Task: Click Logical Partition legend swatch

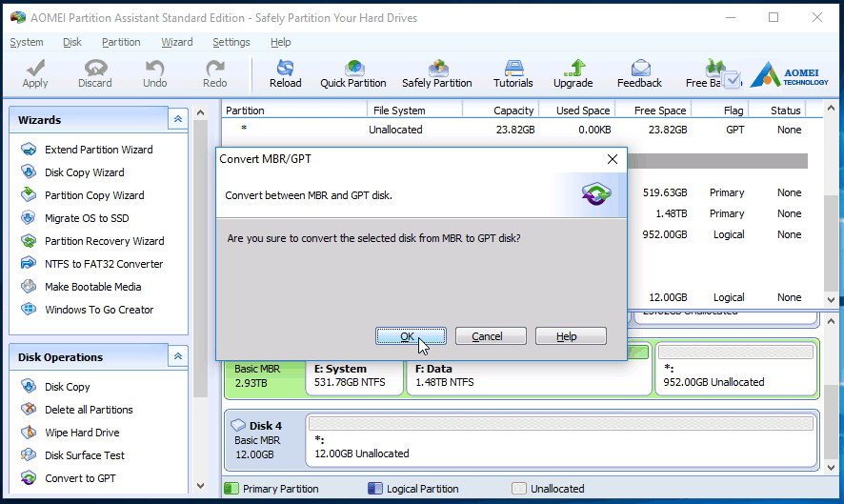Action: pyautogui.click(x=374, y=489)
